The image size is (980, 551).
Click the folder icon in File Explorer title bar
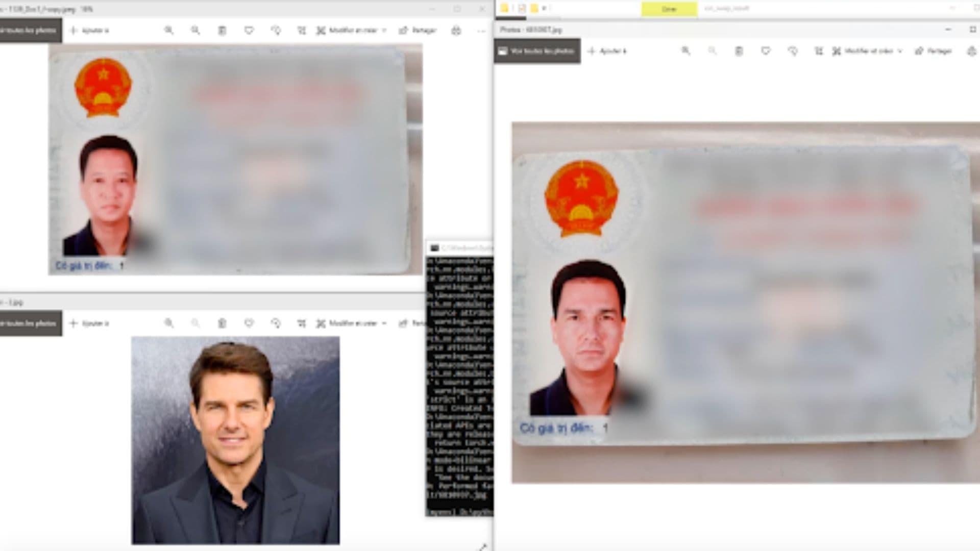[504, 8]
